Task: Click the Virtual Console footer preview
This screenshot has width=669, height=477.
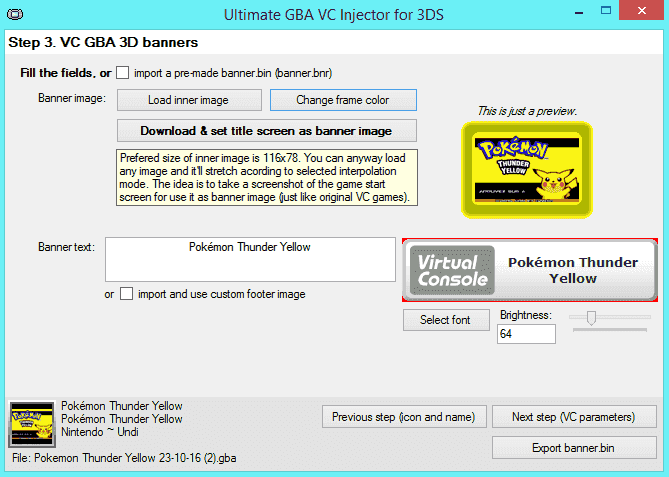Action: click(529, 270)
